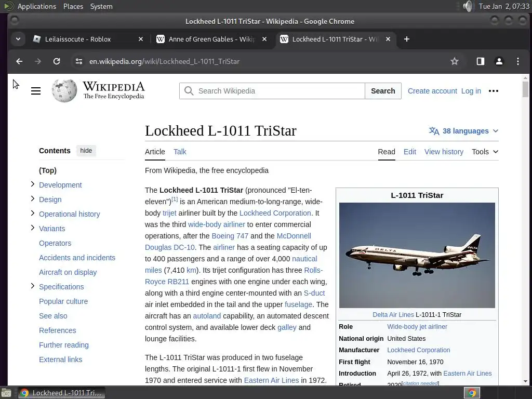The image size is (532, 399).
Task: Close the Leilaissocute - Roblox tab
Action: click(141, 39)
